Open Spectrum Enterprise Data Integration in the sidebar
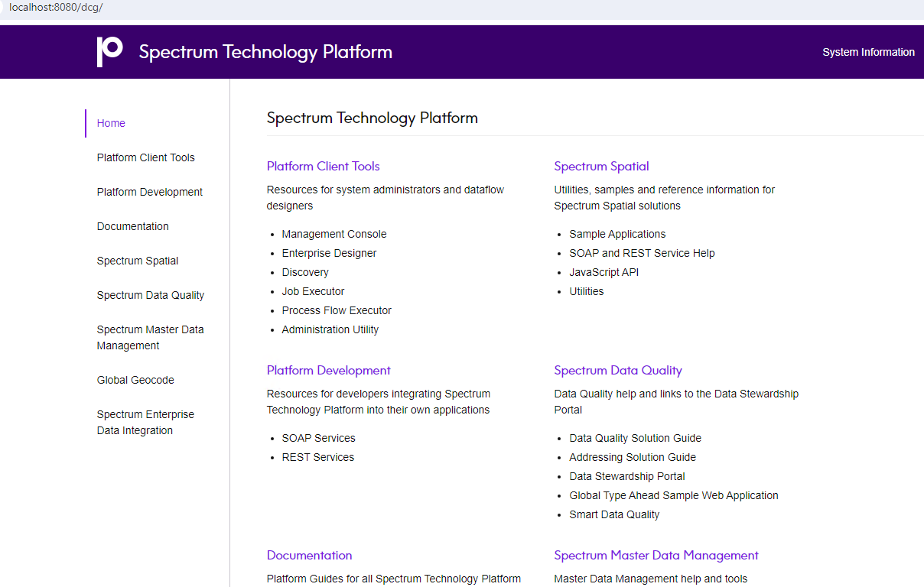This screenshot has height=587, width=924. [145, 423]
